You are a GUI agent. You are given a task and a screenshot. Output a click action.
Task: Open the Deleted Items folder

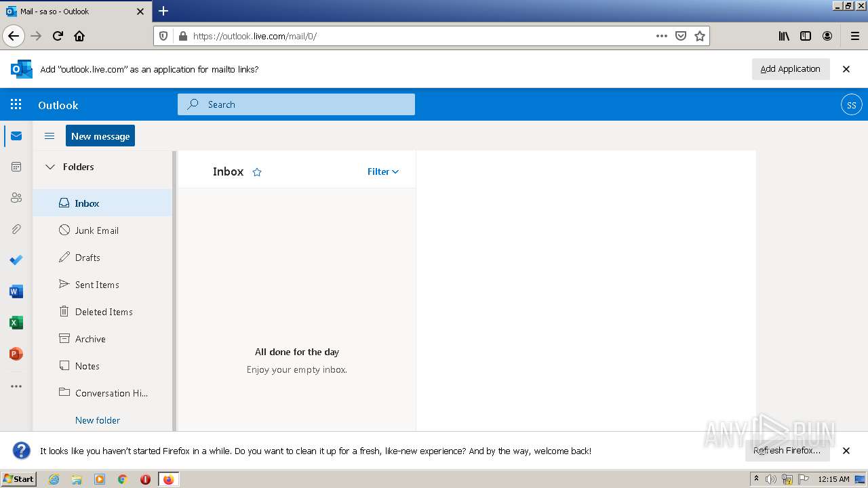click(x=102, y=312)
